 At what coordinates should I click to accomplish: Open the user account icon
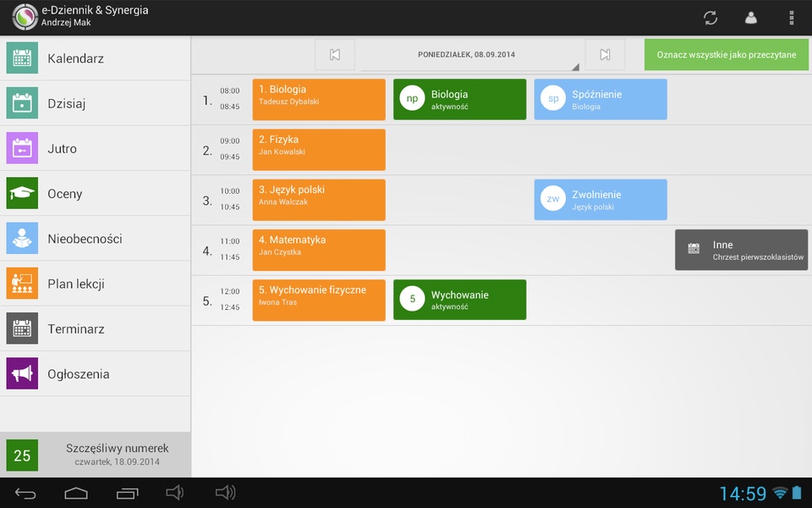(751, 18)
